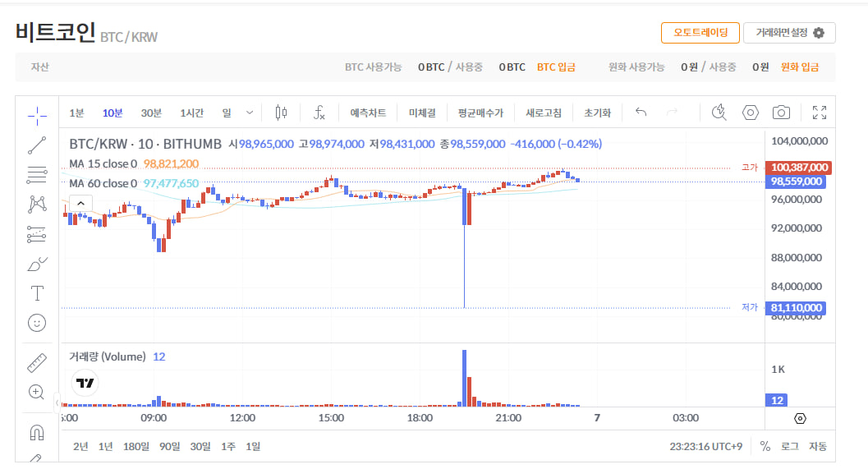Viewport: 868px width, 469px height.
Task: Toggle 자동 auto scale
Action: (x=818, y=446)
